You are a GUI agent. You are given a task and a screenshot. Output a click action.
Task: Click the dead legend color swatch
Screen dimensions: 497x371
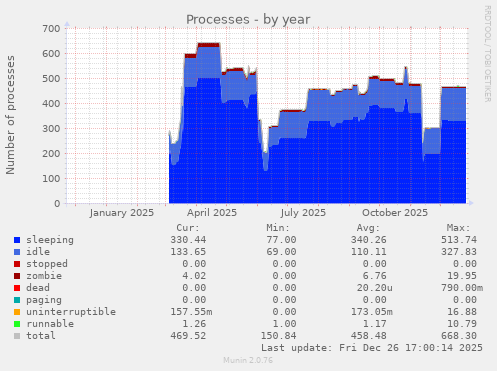coord(17,288)
